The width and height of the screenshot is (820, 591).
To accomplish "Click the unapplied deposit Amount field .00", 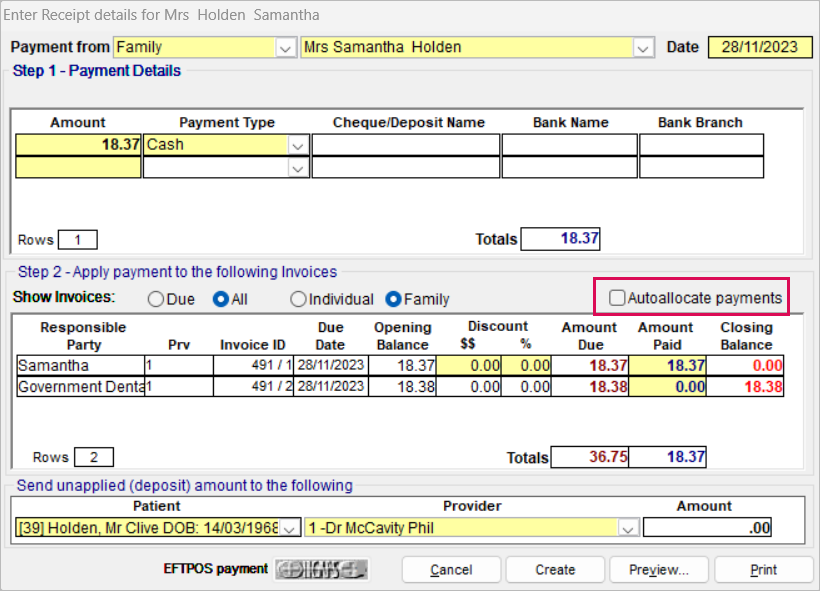I will click(707, 528).
